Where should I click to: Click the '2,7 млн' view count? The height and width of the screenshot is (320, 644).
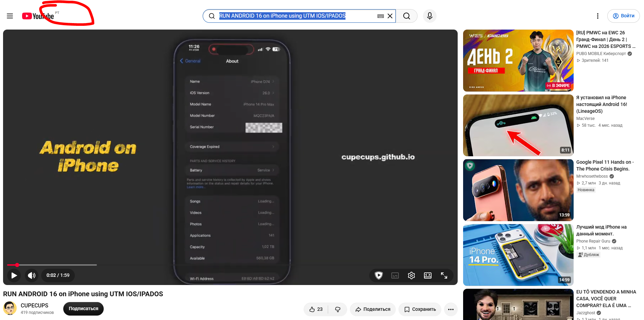[589, 183]
